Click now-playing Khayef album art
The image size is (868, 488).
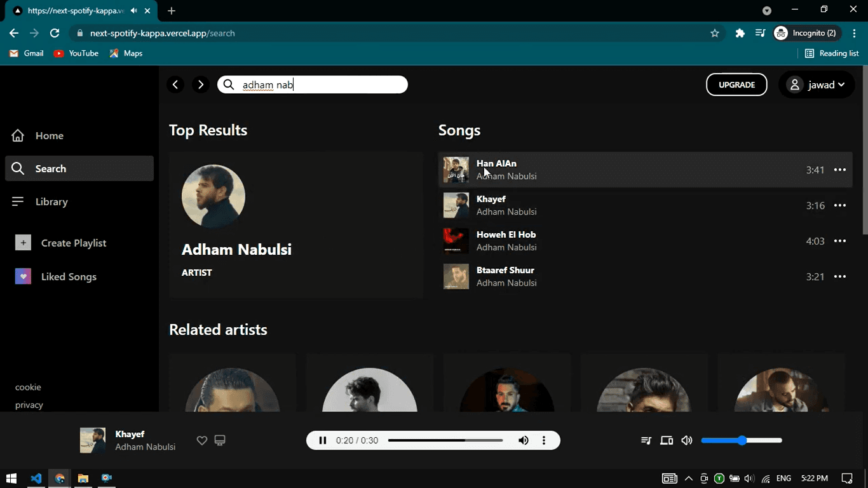(x=93, y=440)
